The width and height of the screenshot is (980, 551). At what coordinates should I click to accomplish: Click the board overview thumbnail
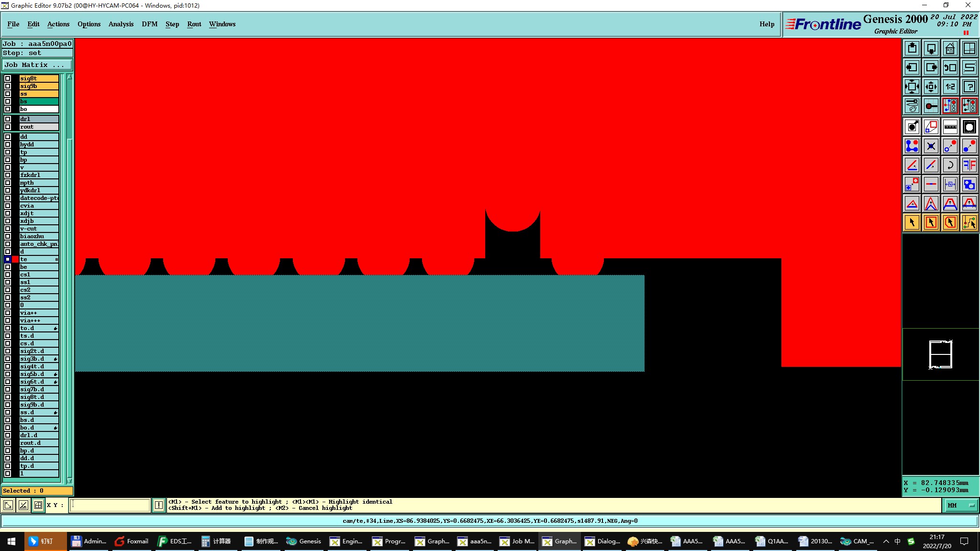940,354
